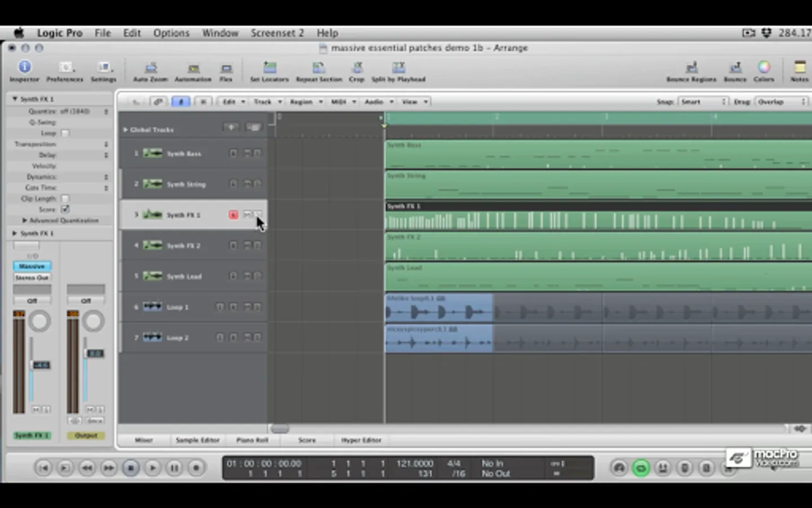Disable record on the Synth FX 1 track
Screen dimensions: 812x508
tap(233, 215)
